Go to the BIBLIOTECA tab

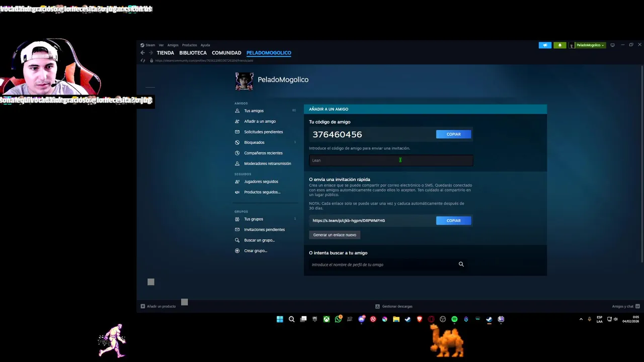point(193,53)
